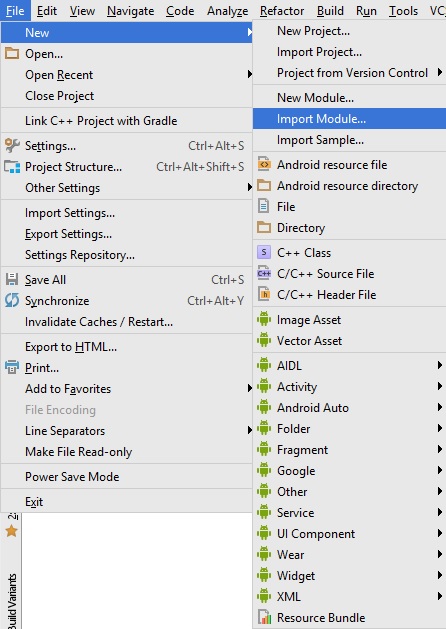Click the Print printer icon

pyautogui.click(x=12, y=367)
